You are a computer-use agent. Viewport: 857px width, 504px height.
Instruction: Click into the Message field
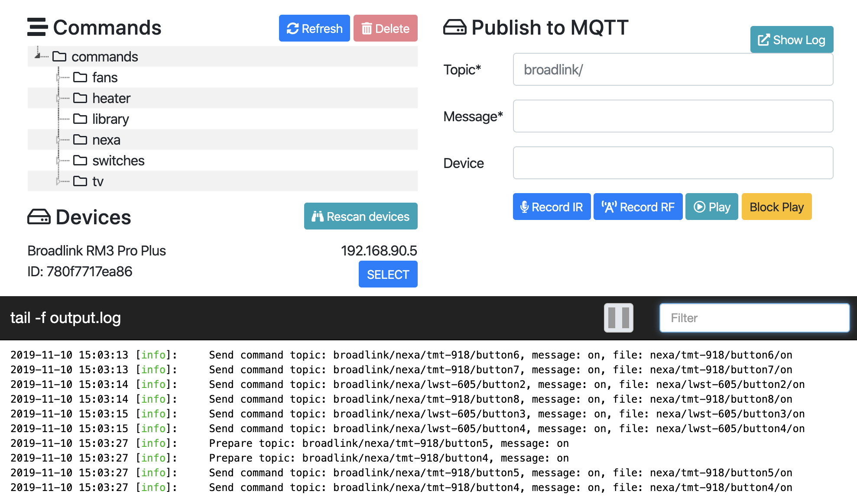point(672,116)
